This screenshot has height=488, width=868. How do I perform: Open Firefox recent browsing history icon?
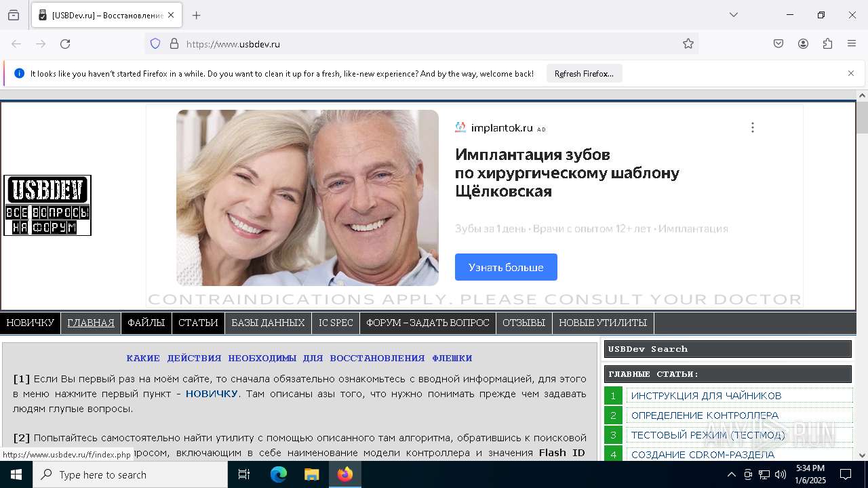(14, 15)
